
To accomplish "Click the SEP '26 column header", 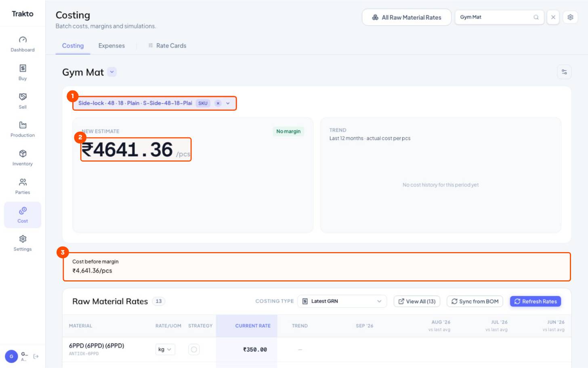I will click(x=364, y=326).
